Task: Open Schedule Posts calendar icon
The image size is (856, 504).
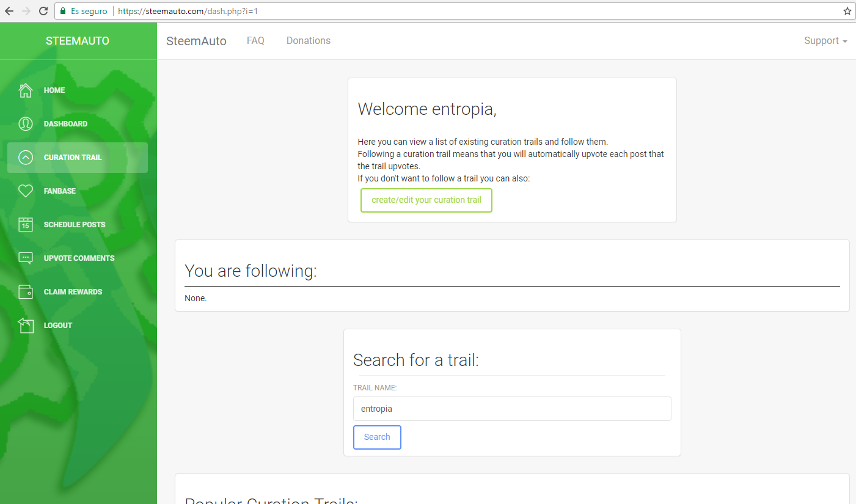Action: click(26, 225)
